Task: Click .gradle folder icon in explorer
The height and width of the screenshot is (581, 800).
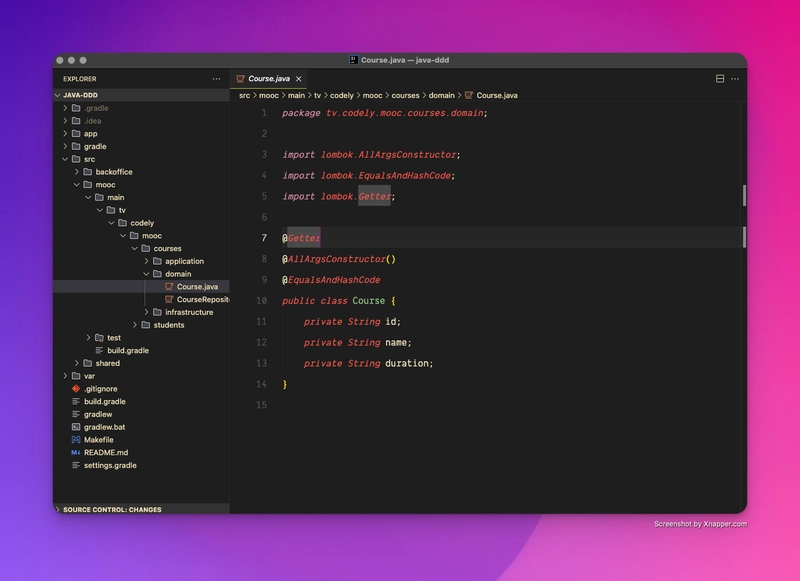Action: (x=76, y=108)
